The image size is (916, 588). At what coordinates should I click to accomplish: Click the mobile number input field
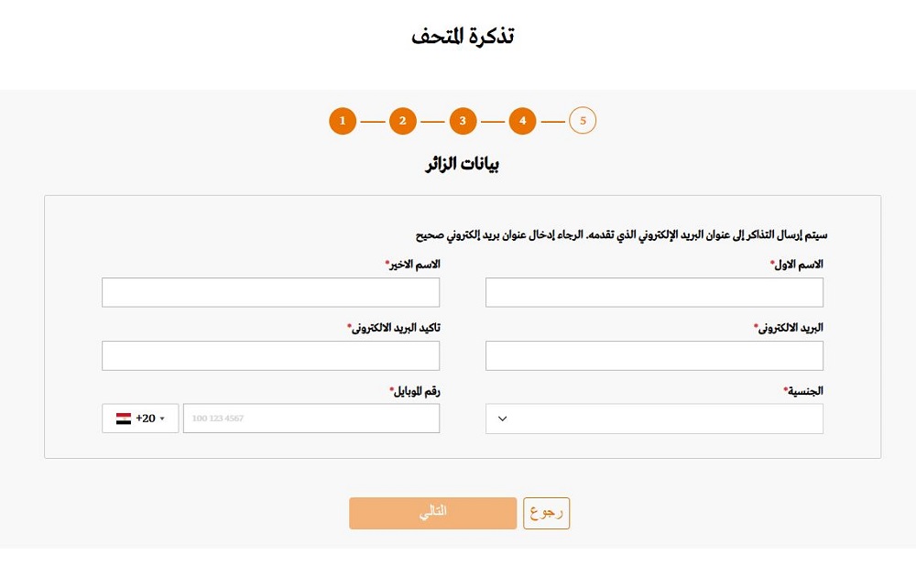[311, 419]
